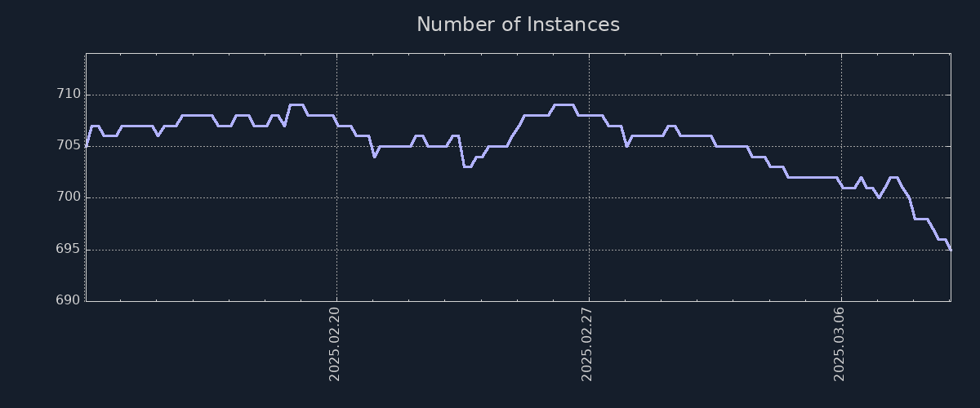Select the line's final point at right edge
The height and width of the screenshot is (408, 980).
pos(950,249)
